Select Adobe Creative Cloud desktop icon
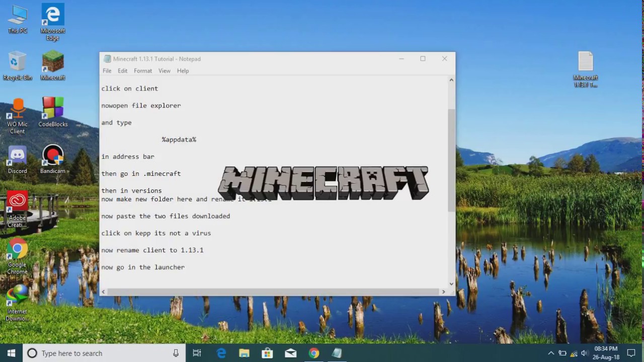Screen dimensions: 644x362 click(x=17, y=210)
